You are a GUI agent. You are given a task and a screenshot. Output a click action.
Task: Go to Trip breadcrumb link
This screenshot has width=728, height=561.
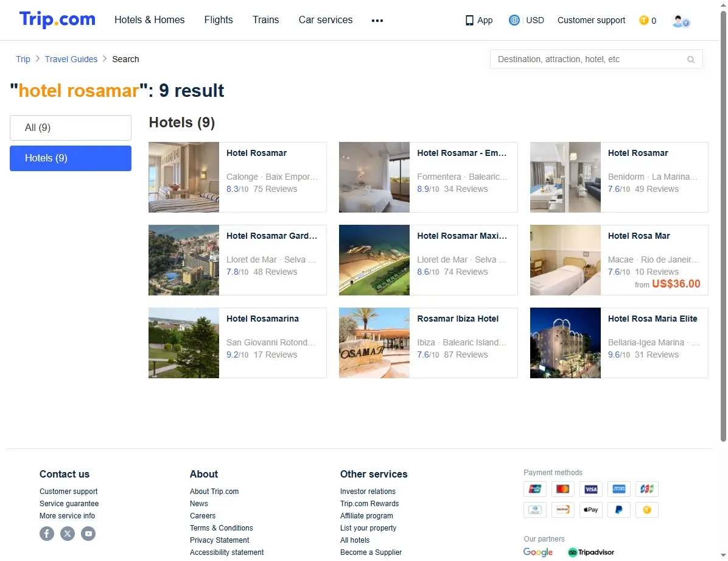(23, 59)
